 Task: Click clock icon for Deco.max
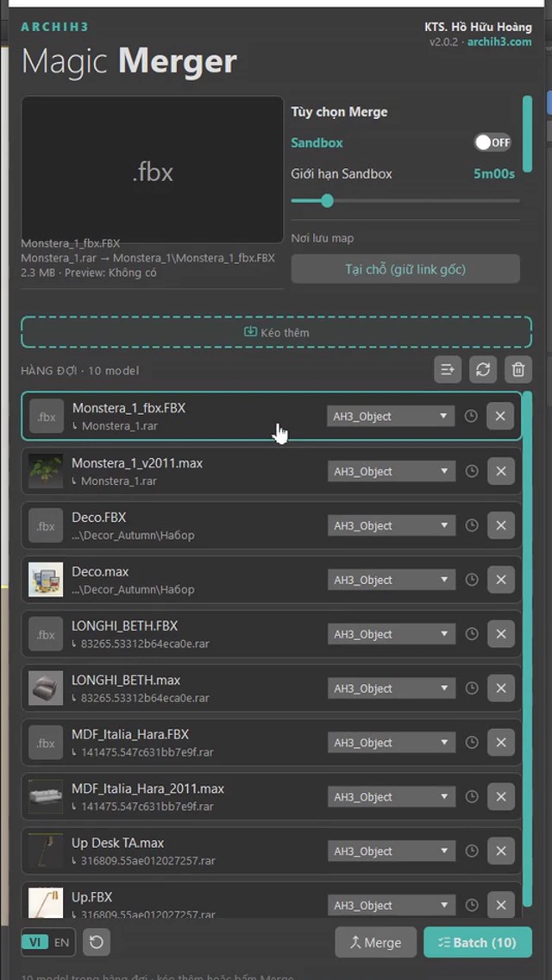(x=472, y=580)
